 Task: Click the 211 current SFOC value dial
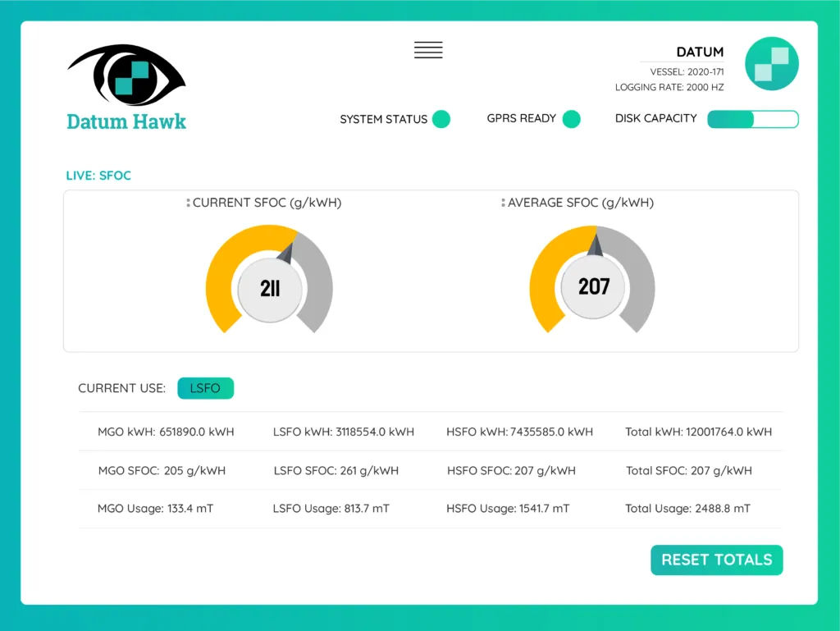pyautogui.click(x=270, y=289)
